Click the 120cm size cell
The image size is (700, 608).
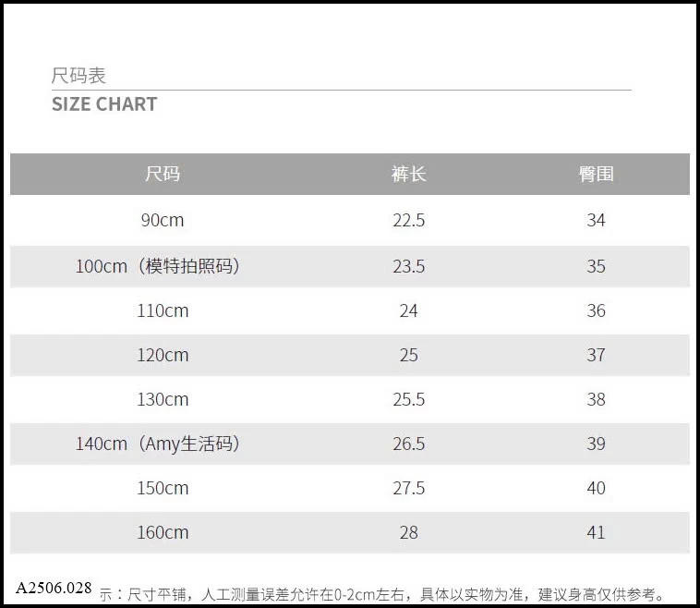163,355
